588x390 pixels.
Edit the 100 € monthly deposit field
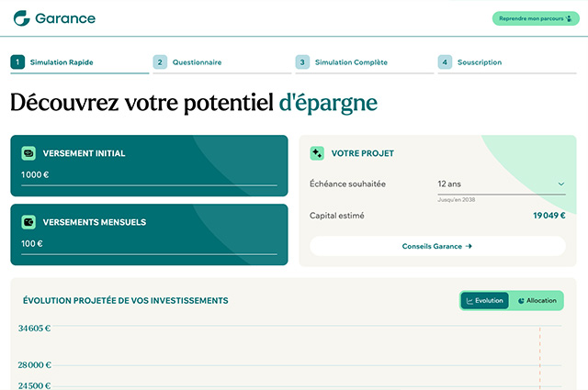pyautogui.click(x=149, y=244)
